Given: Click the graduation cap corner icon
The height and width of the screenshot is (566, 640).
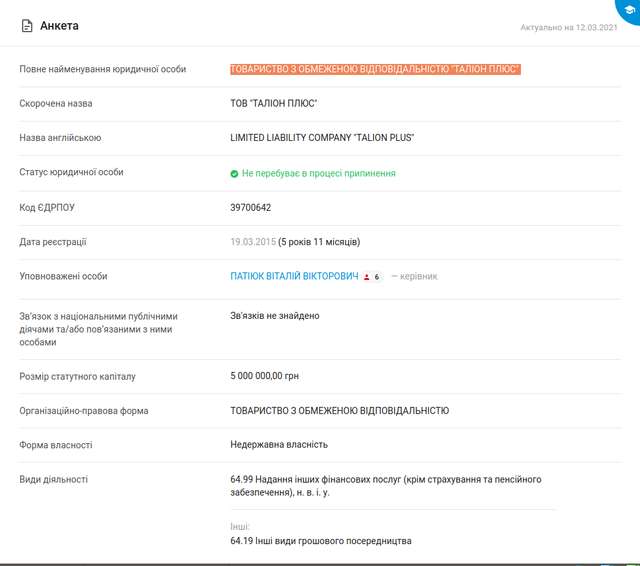Looking at the screenshot, I should pos(628,9).
